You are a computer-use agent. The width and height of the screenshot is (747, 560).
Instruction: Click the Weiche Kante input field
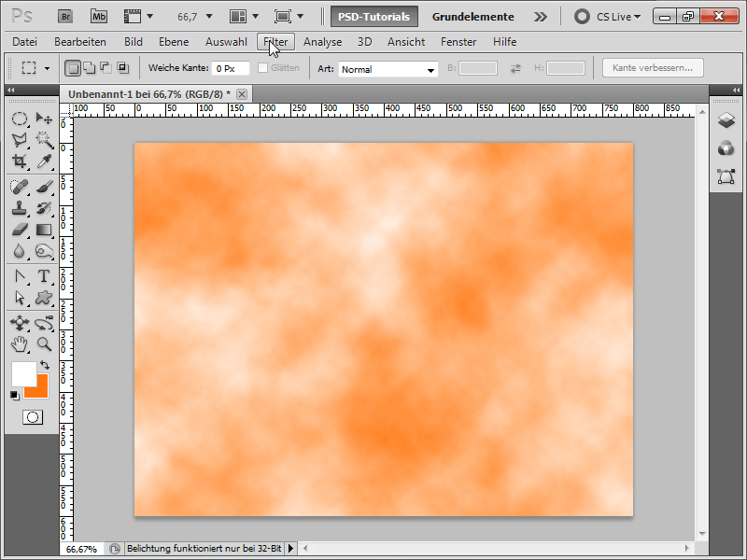[x=231, y=68]
